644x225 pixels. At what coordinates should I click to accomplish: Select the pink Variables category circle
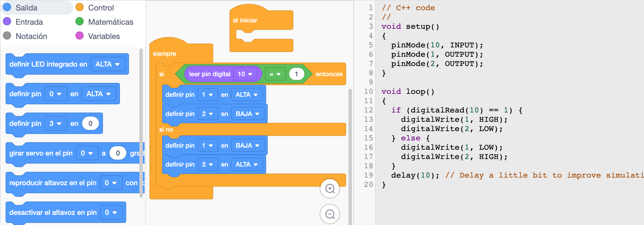tap(80, 36)
